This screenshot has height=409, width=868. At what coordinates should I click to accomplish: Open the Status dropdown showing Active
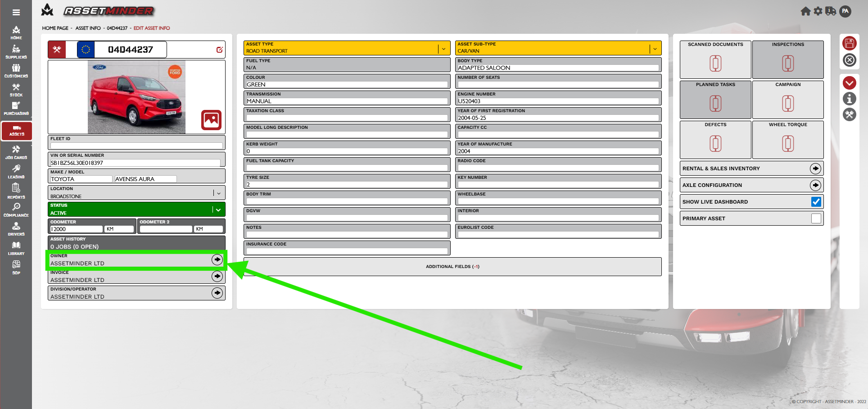[x=218, y=209]
